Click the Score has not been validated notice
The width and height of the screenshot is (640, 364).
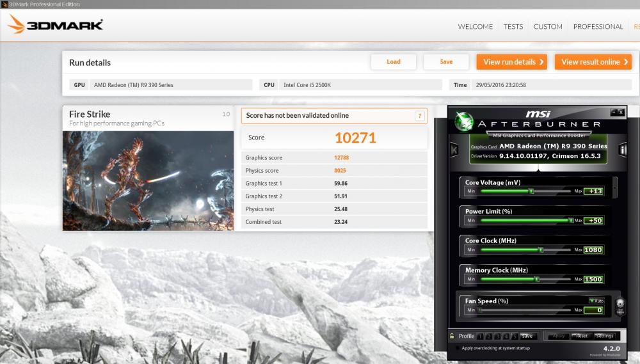click(x=334, y=116)
